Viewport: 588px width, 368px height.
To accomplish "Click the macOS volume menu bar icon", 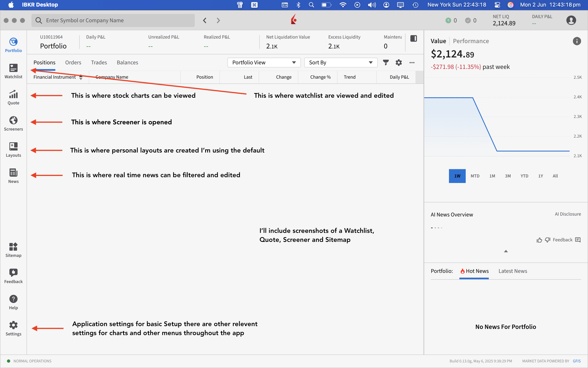I will click(x=372, y=5).
